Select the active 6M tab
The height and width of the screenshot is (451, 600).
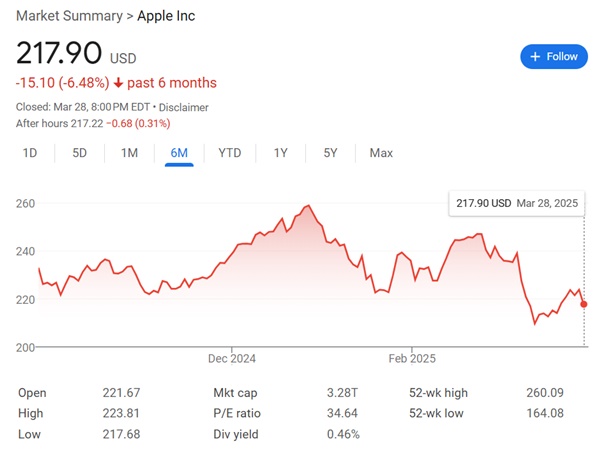[179, 153]
